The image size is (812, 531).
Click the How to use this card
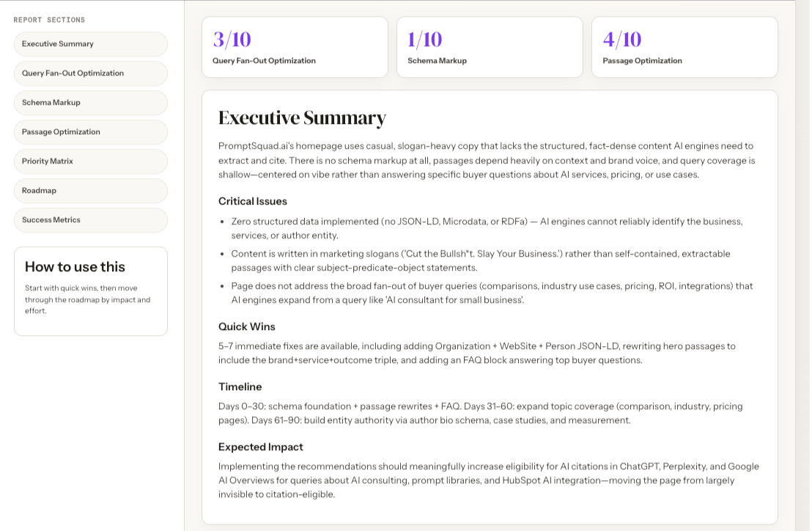click(91, 291)
